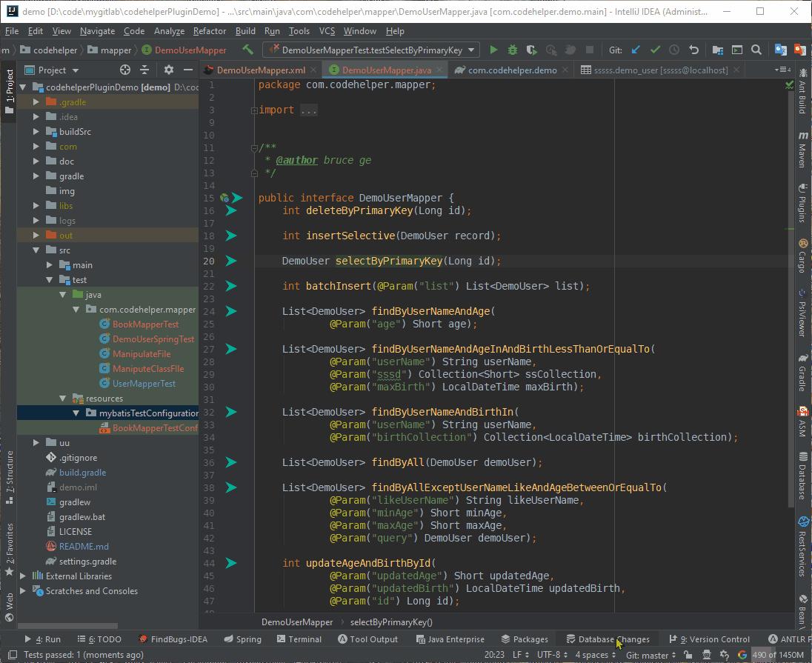Screen dimensions: 812x663
Task: Open the Refactor menu
Action: pos(209,31)
